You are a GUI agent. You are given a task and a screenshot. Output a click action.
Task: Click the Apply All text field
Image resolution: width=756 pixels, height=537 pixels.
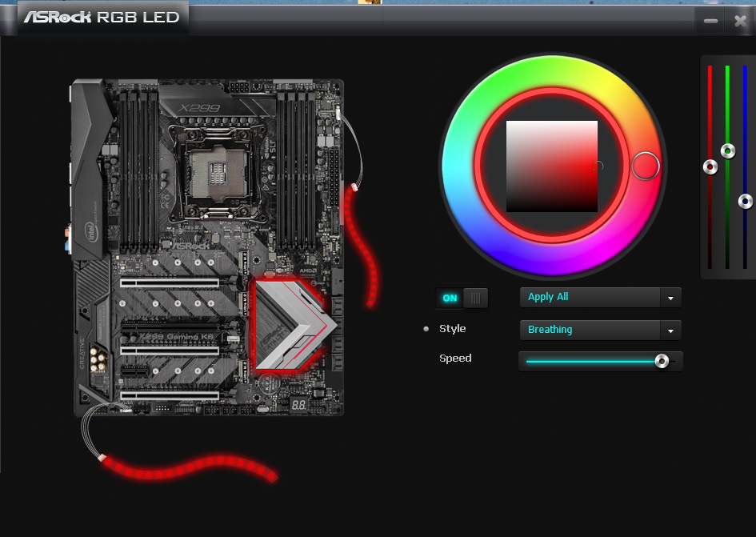click(x=590, y=298)
